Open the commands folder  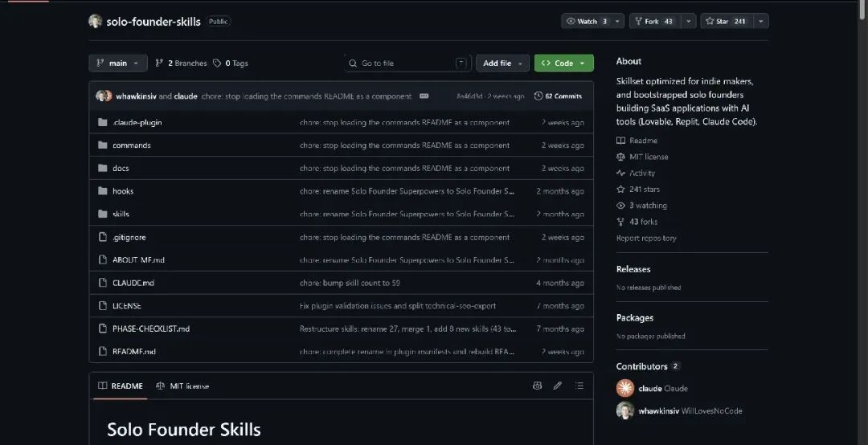coord(132,145)
